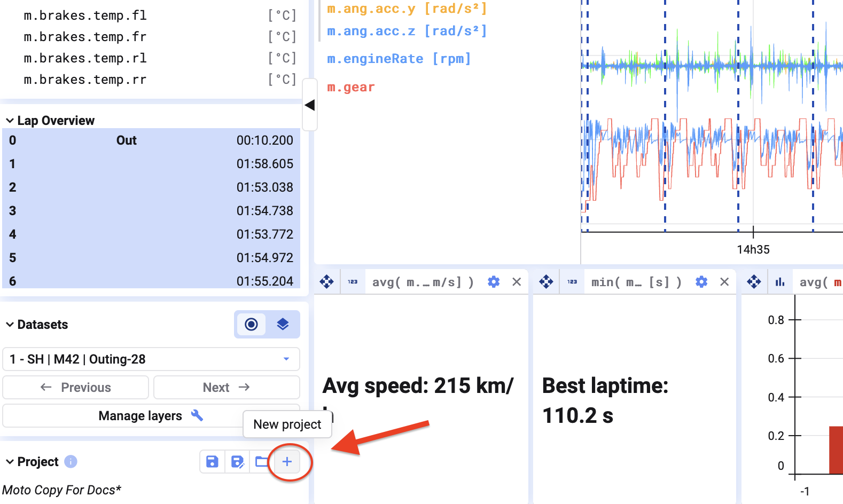Select lap 2 with time 01:53.038
843x504 pixels.
coord(151,187)
